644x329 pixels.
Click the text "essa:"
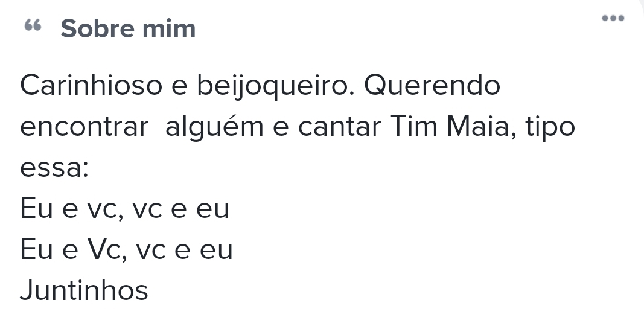pyautogui.click(x=54, y=168)
